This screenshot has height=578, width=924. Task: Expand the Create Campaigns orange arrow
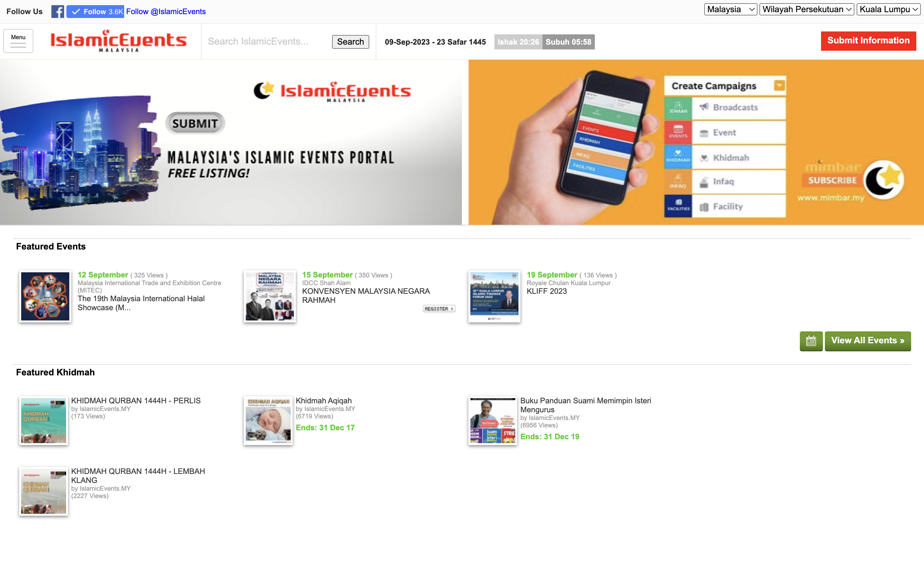pyautogui.click(x=779, y=85)
